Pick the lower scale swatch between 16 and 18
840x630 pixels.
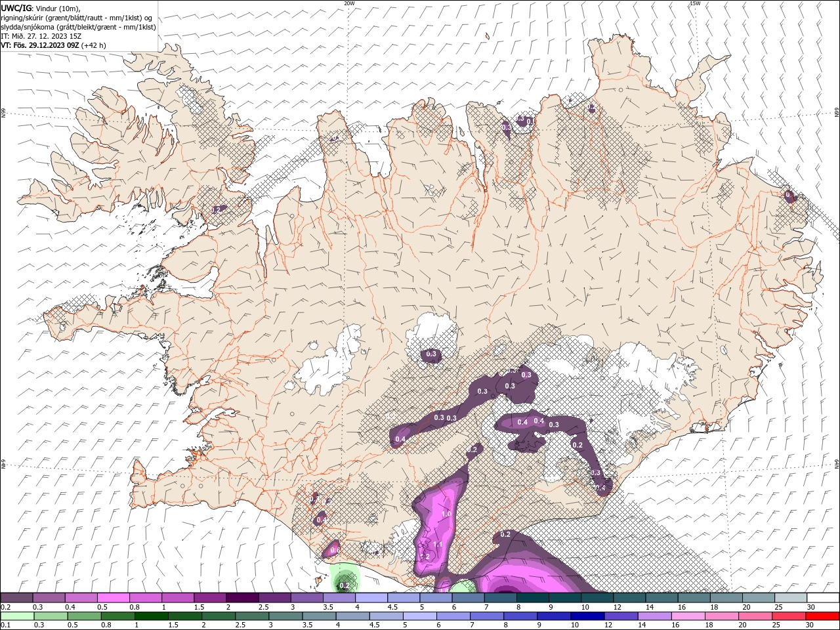coord(688,616)
